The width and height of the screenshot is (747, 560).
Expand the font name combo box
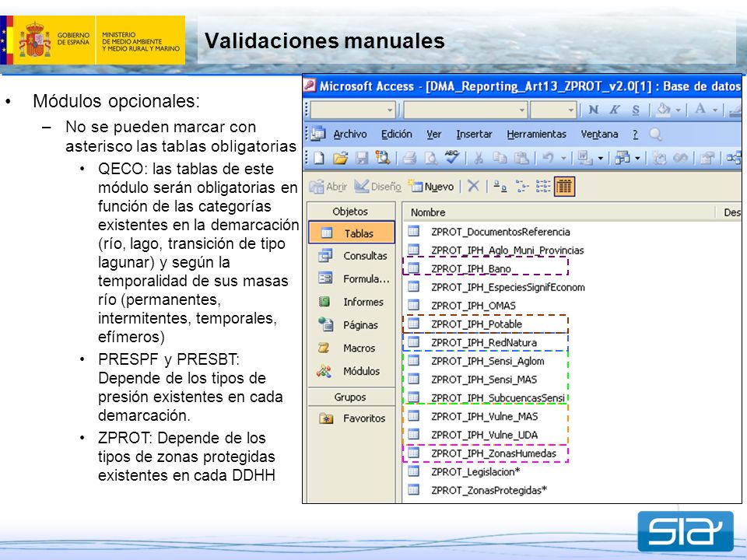(x=522, y=110)
